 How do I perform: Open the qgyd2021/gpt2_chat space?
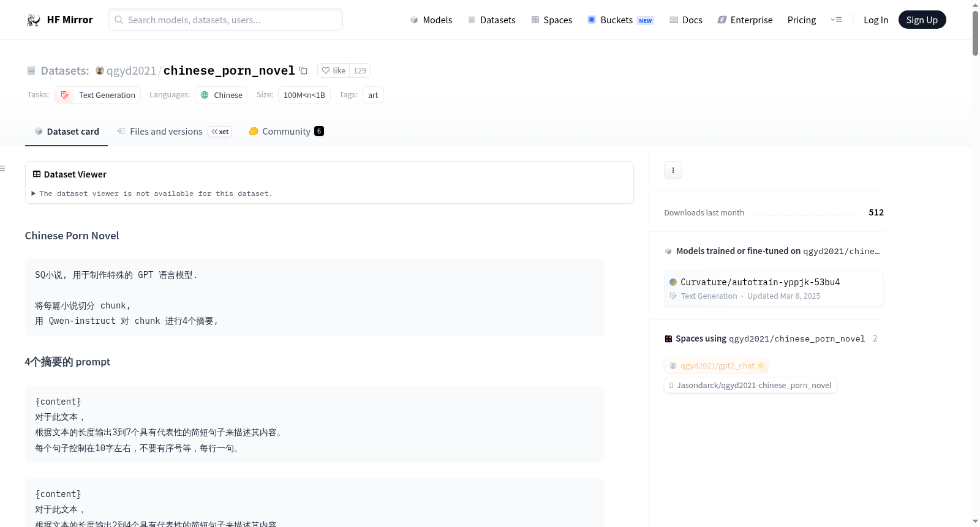(x=717, y=365)
